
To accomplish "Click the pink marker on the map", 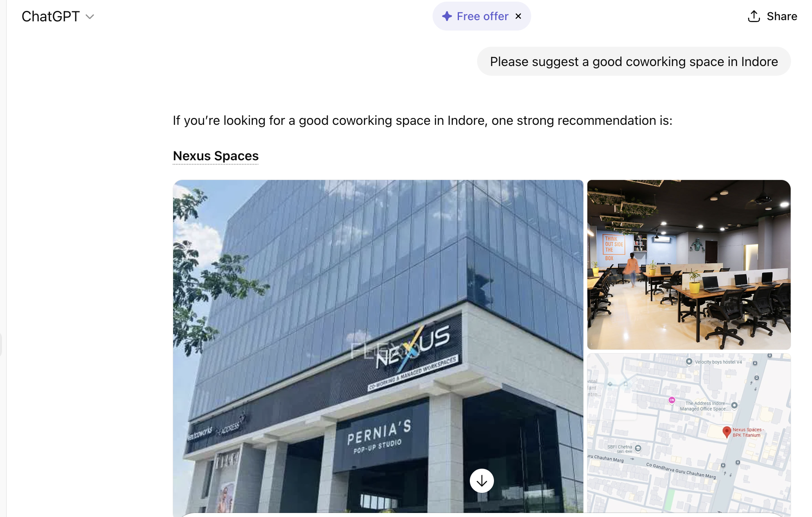I will pos(672,400).
